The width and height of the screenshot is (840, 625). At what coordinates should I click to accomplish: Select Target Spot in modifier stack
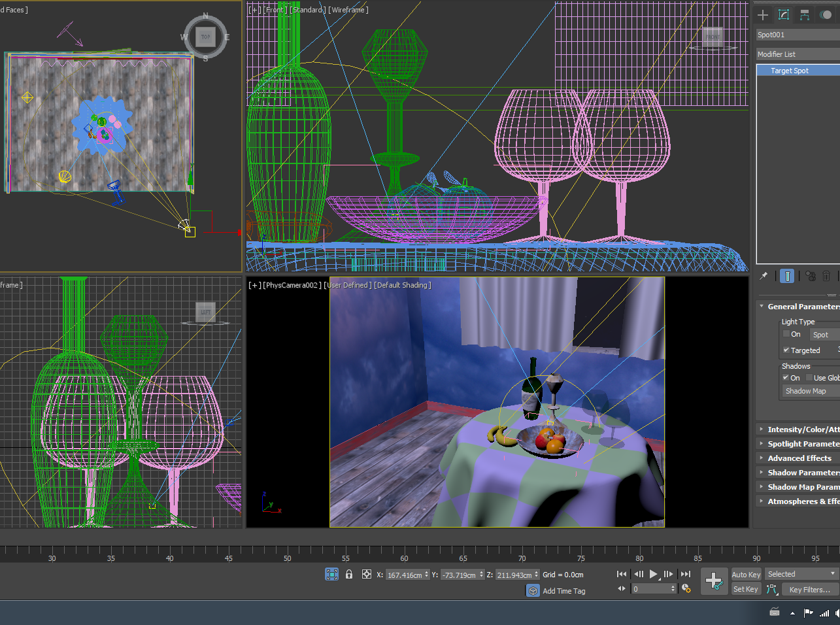(790, 71)
